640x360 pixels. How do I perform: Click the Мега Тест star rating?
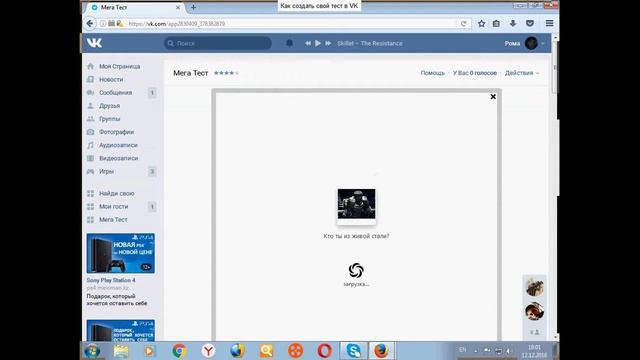[x=226, y=73]
